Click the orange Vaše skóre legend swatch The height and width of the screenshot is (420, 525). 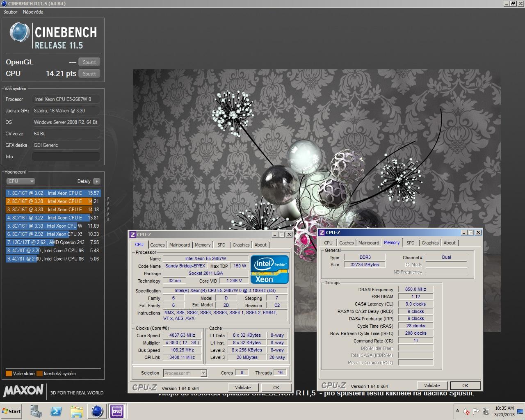(9, 374)
